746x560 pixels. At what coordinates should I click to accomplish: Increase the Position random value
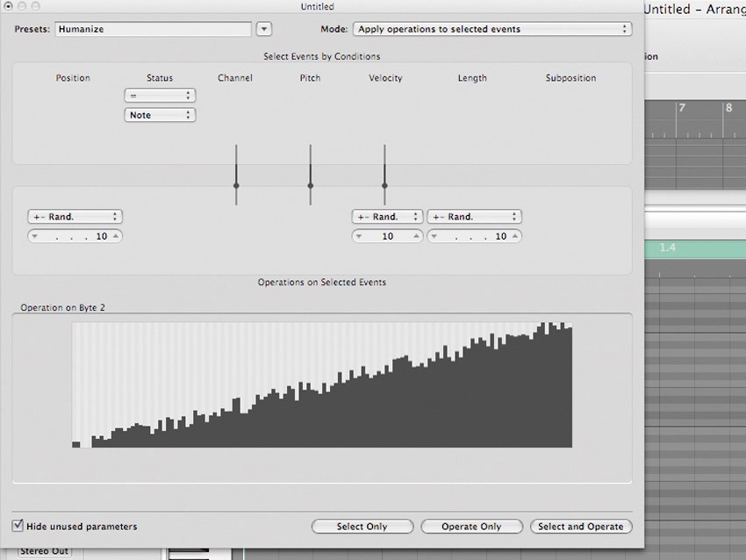[116, 236]
